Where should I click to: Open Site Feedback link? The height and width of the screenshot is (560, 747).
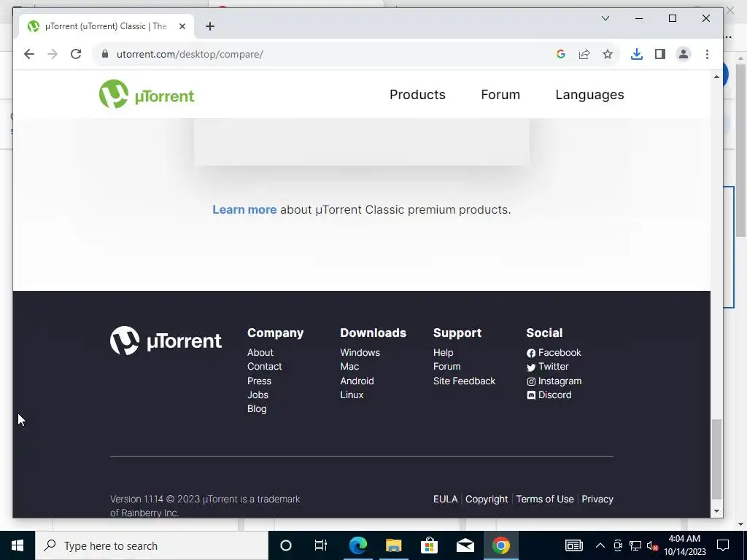[464, 381]
